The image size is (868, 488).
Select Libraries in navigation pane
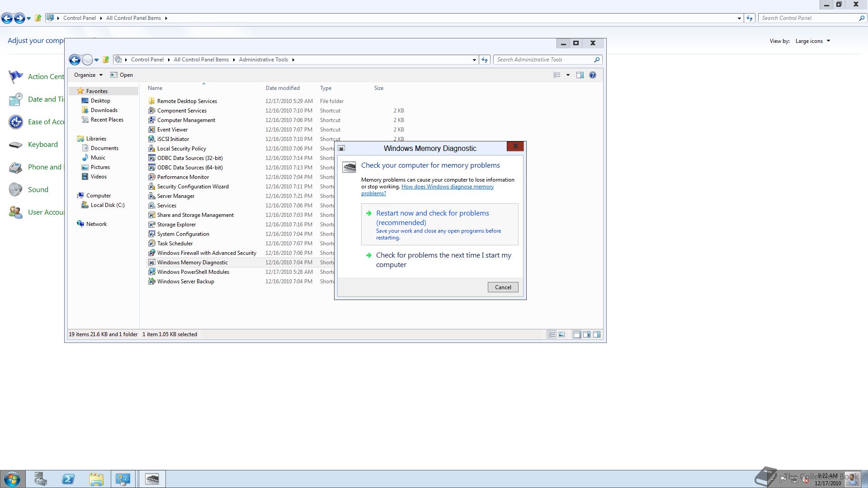(96, 139)
